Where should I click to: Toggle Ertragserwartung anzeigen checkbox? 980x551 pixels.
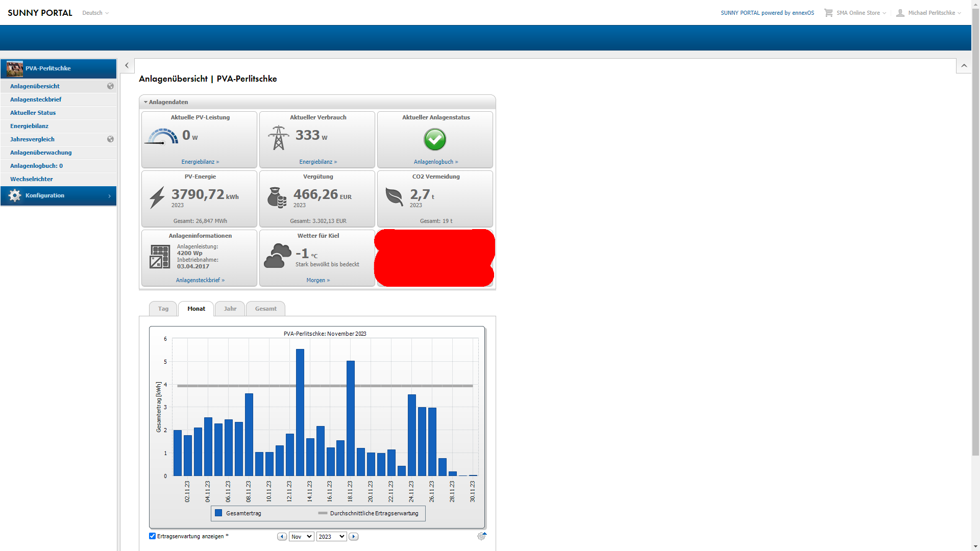(x=152, y=536)
